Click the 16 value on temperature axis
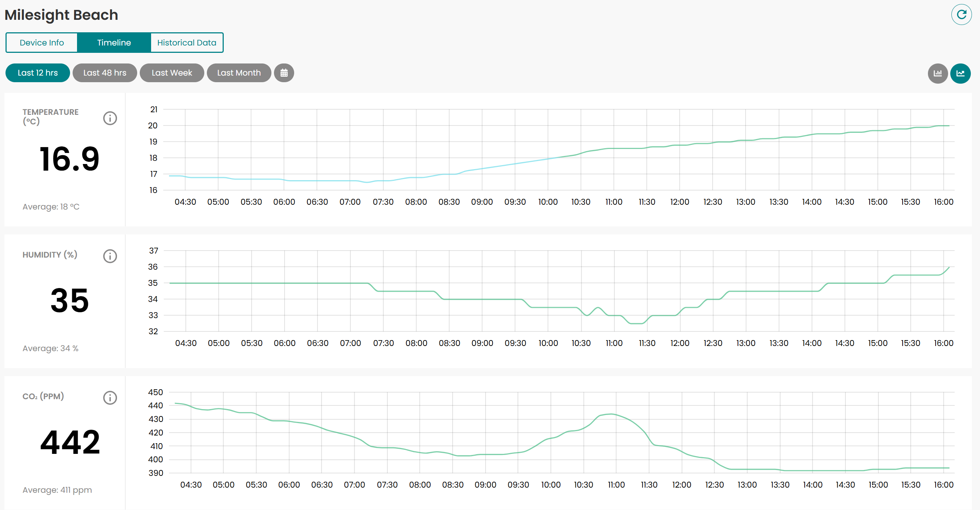 153,190
